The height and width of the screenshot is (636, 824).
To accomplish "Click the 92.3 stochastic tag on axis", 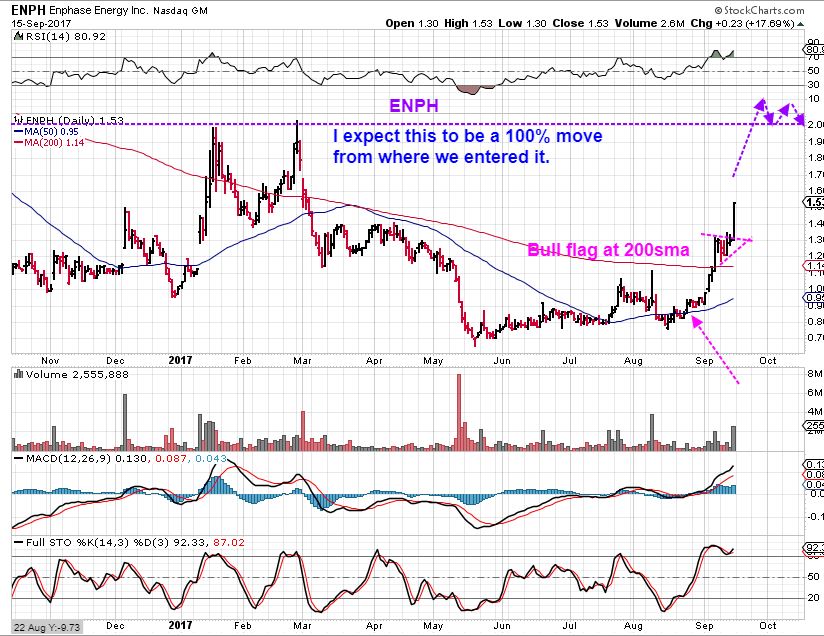I will pyautogui.click(x=813, y=548).
